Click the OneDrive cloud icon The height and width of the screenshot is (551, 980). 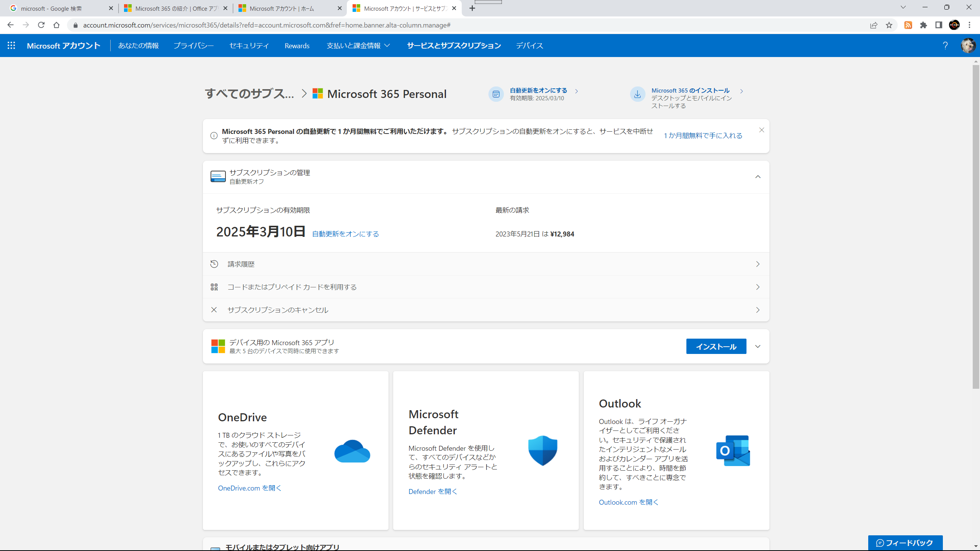[x=352, y=451]
